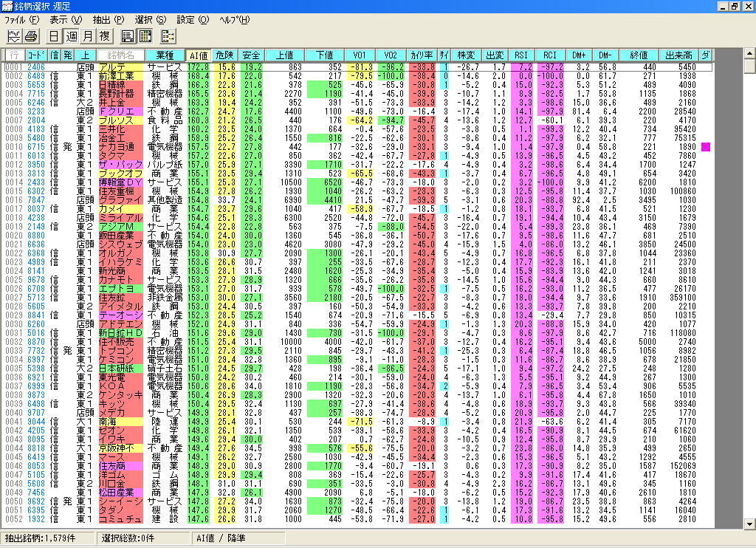Click the scrollbar up arrow
Image resolution: width=756 pixels, height=548 pixels.
(x=750, y=53)
